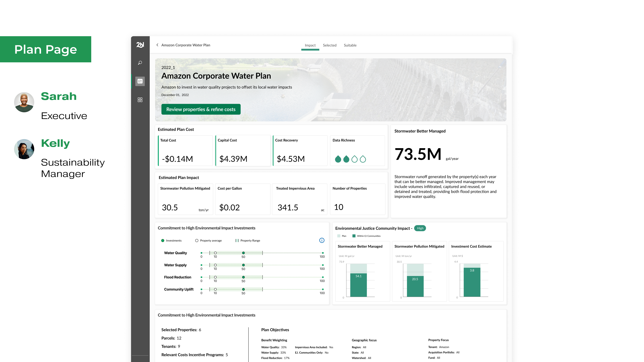Switch to the Suitable tab
Image resolution: width=644 pixels, height=362 pixels.
point(350,45)
